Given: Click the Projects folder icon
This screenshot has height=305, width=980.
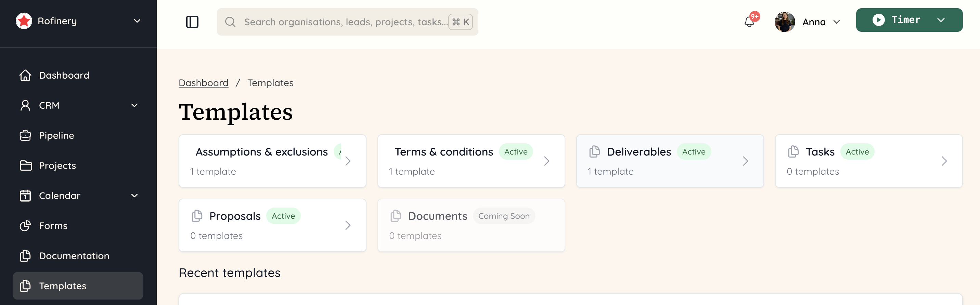Looking at the screenshot, I should tap(25, 165).
